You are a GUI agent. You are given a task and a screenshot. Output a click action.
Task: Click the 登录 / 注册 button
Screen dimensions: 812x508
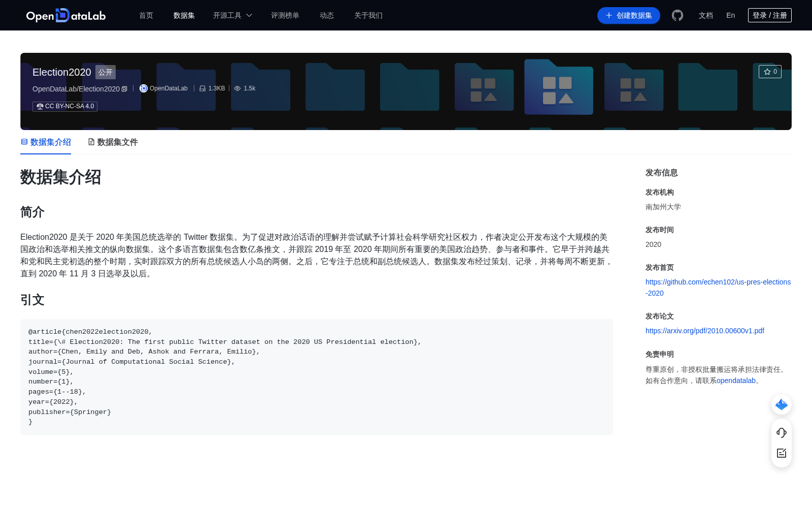tap(770, 15)
